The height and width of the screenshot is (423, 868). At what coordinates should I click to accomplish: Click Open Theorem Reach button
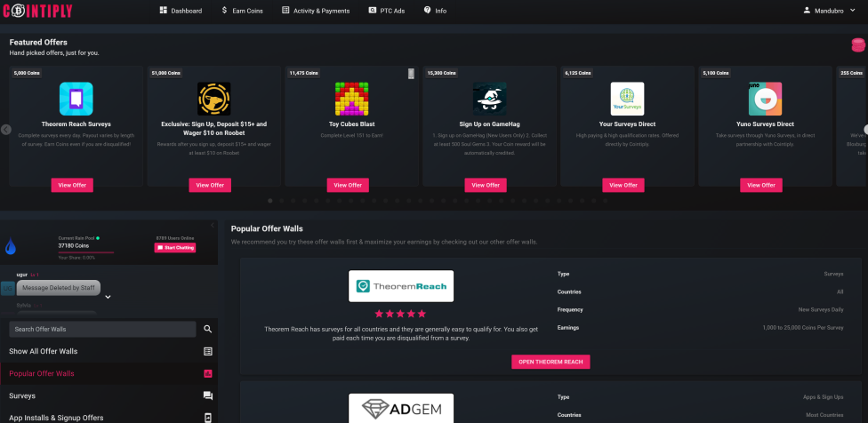(551, 362)
